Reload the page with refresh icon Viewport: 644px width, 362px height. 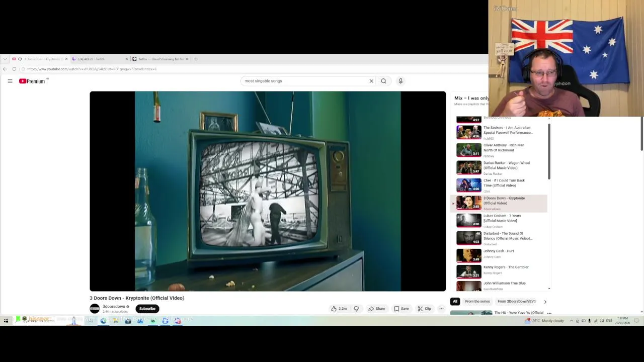coord(14,69)
